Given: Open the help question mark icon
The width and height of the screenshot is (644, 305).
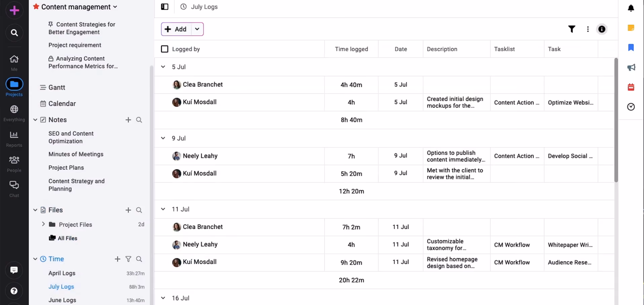Looking at the screenshot, I should [14, 291].
